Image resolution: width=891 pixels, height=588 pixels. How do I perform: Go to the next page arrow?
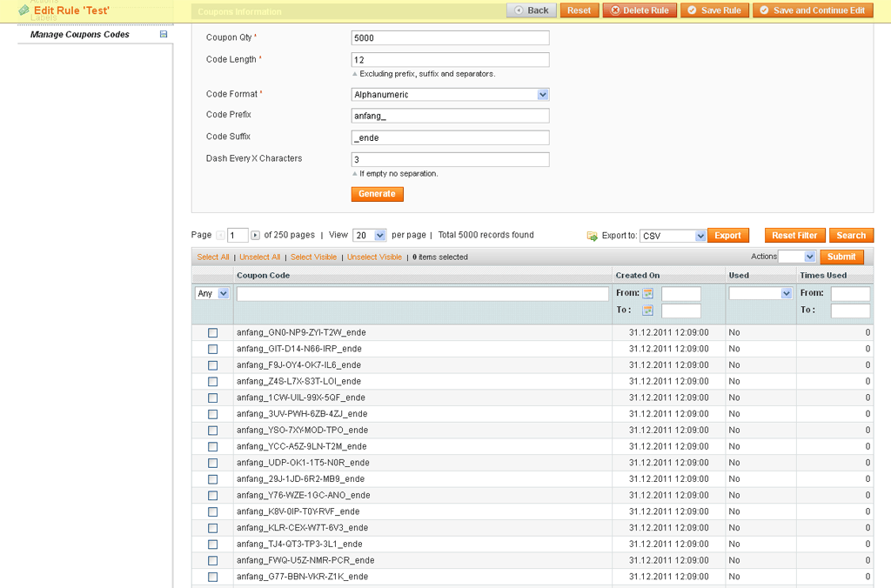pos(255,235)
